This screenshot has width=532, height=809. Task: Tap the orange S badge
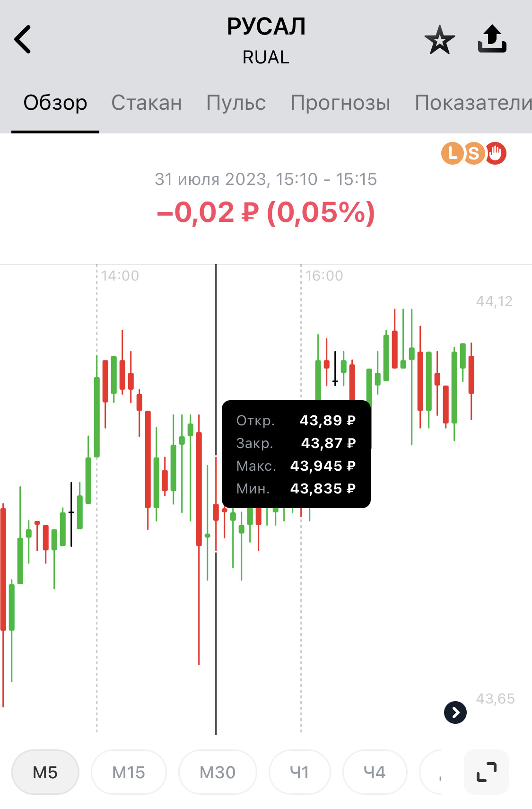(473, 153)
